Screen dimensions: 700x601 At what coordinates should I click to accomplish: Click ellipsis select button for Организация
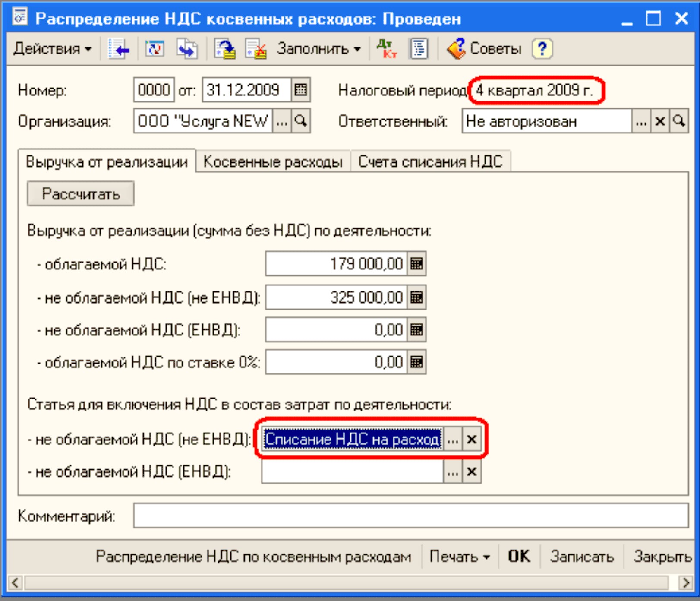(x=282, y=121)
